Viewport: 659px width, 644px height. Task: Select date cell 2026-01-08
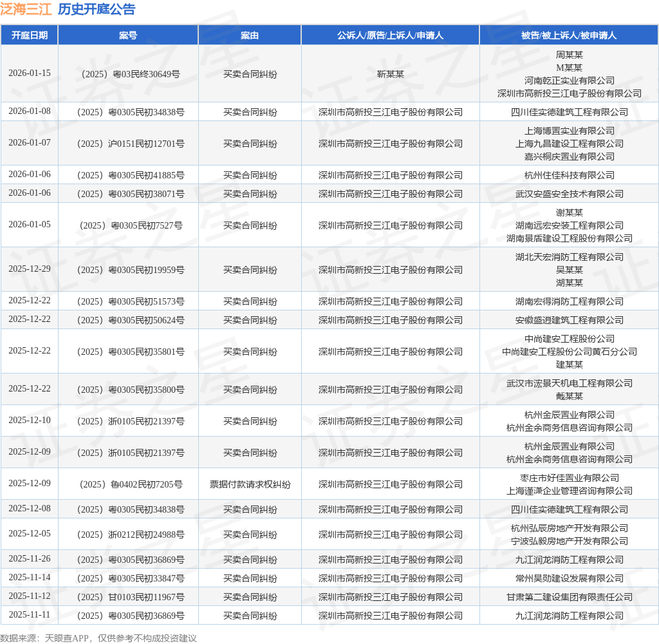click(x=30, y=111)
